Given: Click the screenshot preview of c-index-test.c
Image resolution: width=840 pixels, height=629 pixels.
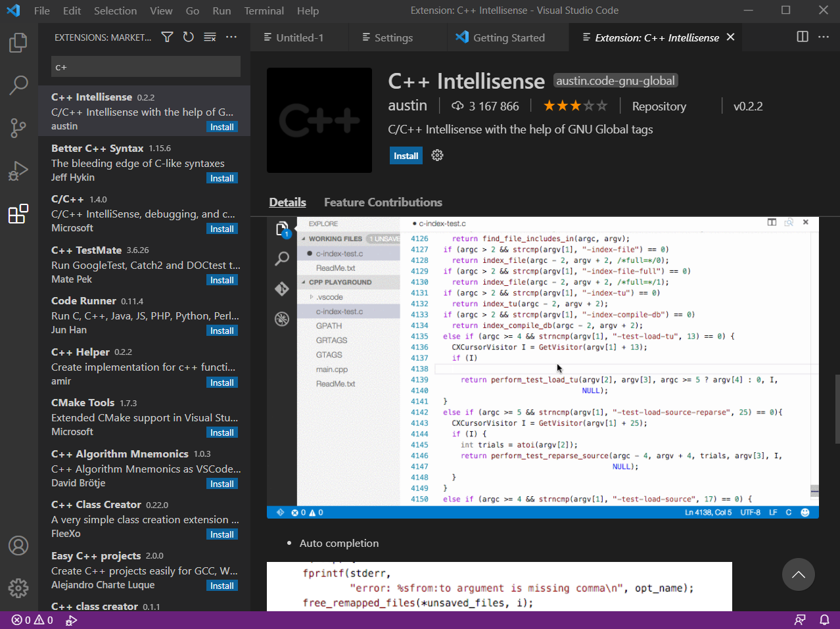Looking at the screenshot, I should (x=543, y=367).
